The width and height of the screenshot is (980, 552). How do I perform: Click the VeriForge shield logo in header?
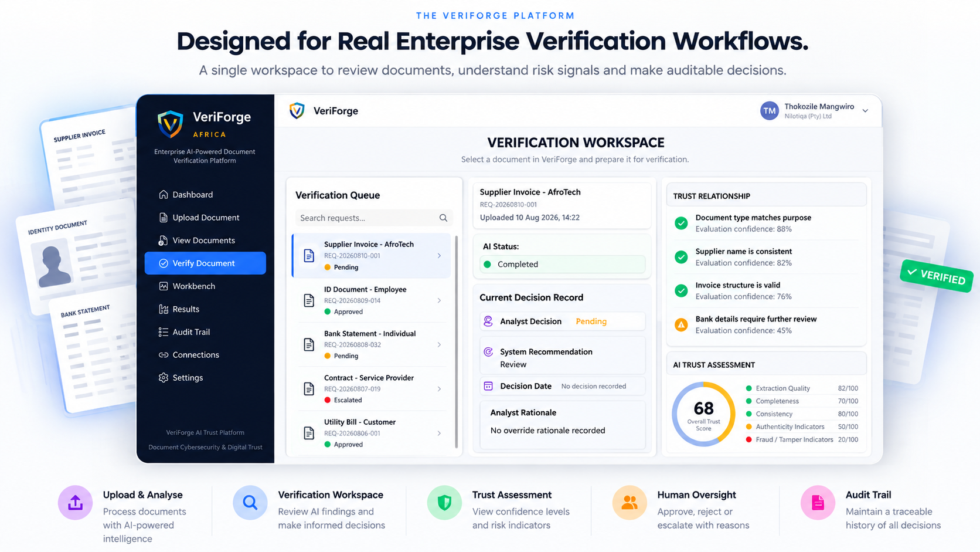pos(297,111)
